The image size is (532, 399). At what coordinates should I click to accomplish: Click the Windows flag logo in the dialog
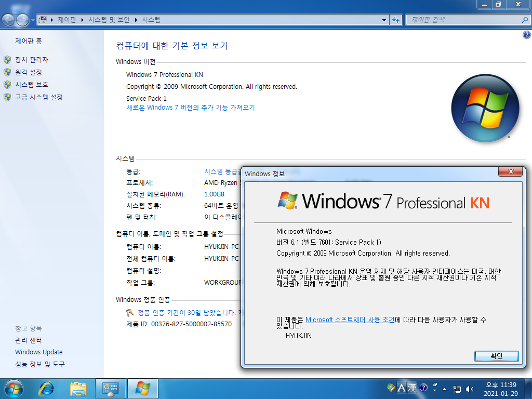tap(288, 200)
